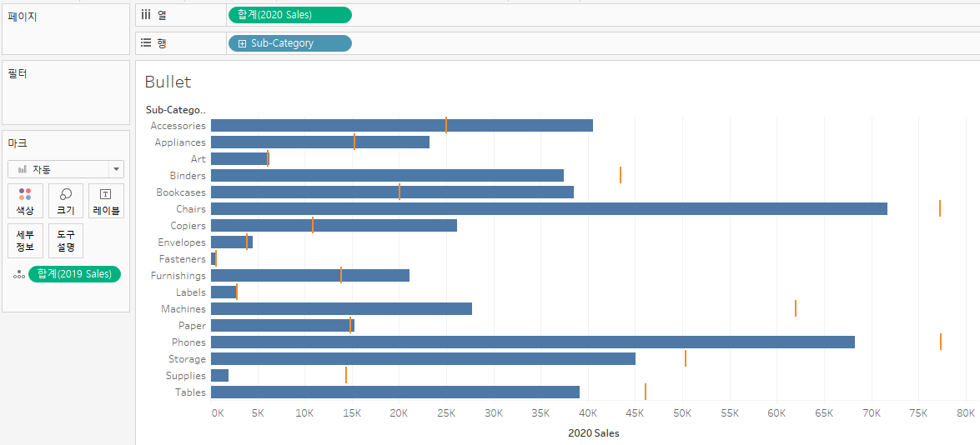The height and width of the screenshot is (445, 980).
Task: Select the Phones row label
Action: click(x=188, y=342)
